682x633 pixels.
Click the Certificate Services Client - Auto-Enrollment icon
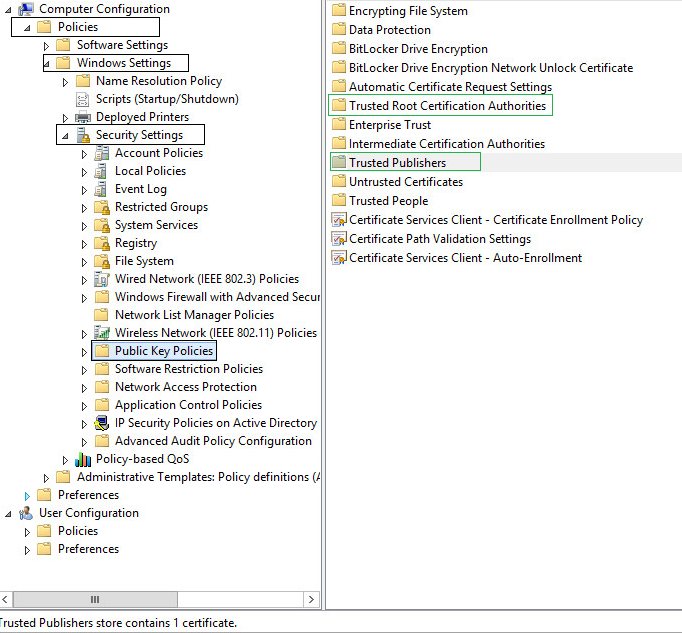338,258
